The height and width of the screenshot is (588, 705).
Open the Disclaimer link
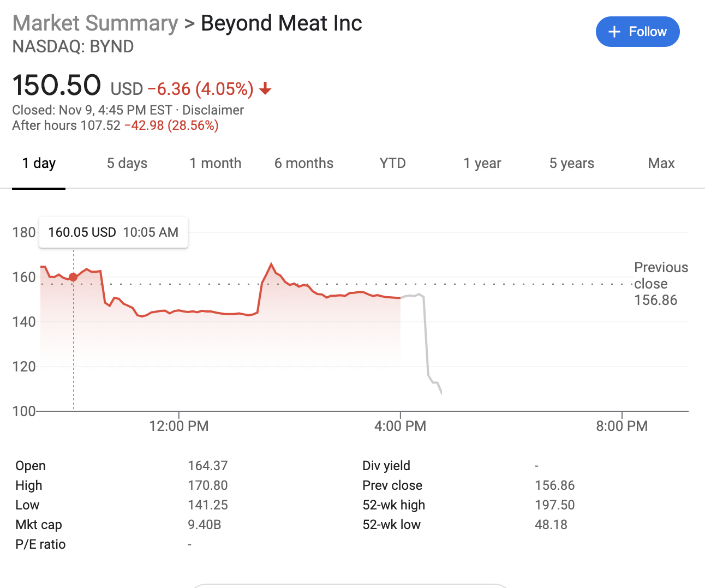[213, 110]
